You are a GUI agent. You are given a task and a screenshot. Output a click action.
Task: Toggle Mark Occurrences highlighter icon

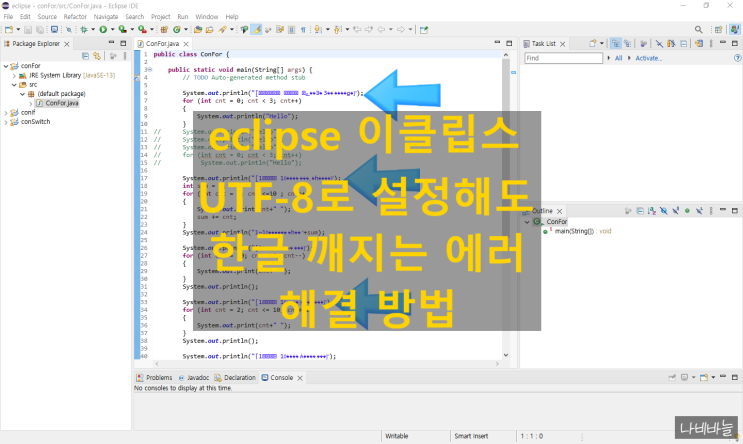(x=256, y=29)
